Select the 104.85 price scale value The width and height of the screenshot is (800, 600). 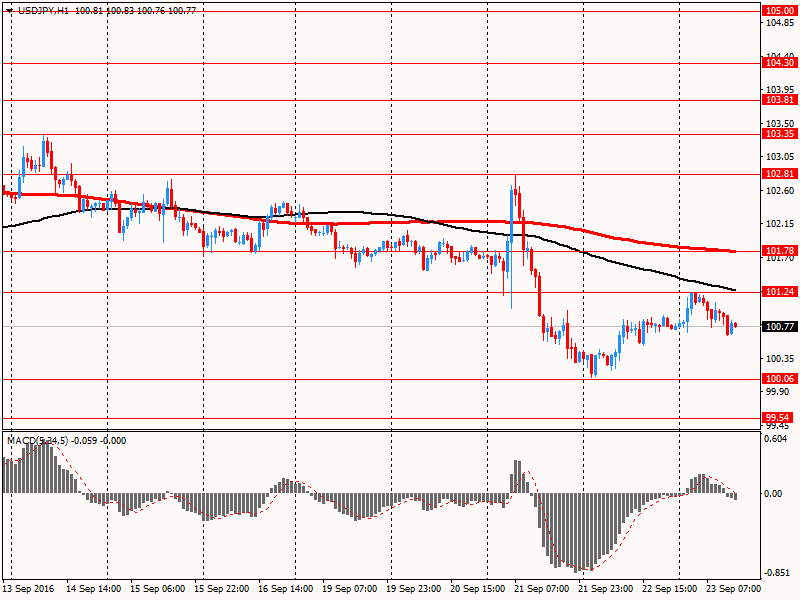tap(780, 23)
